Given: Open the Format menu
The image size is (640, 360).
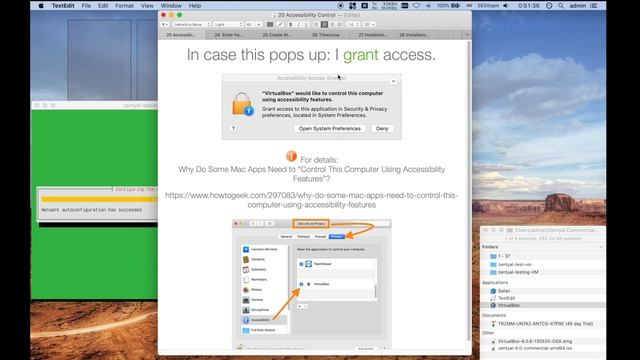Looking at the screenshot, I should tap(124, 6).
